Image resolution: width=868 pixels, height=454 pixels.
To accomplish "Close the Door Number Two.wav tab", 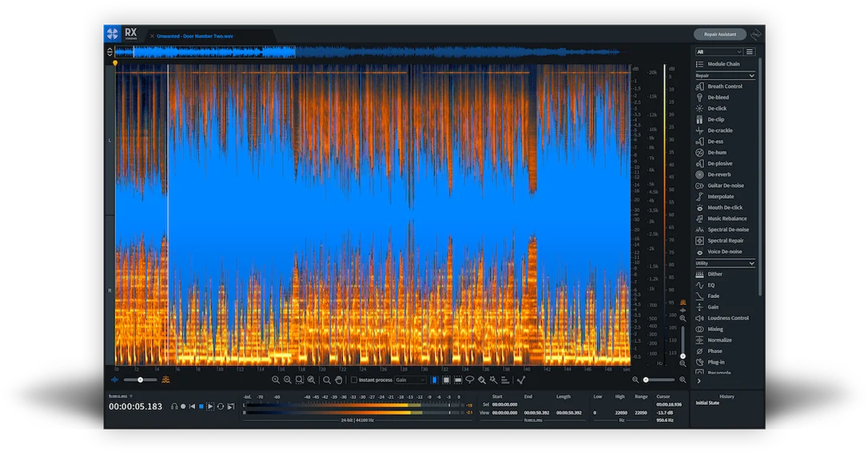I will coord(152,36).
